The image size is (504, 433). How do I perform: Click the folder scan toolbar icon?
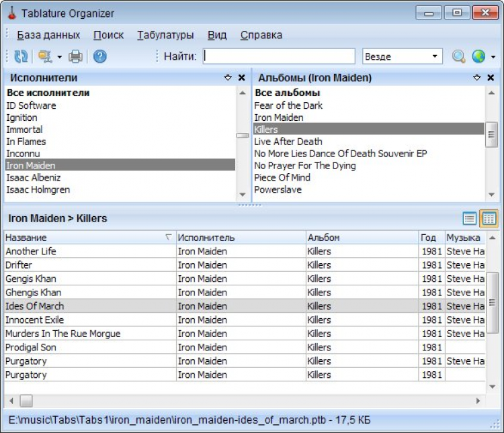(x=45, y=56)
